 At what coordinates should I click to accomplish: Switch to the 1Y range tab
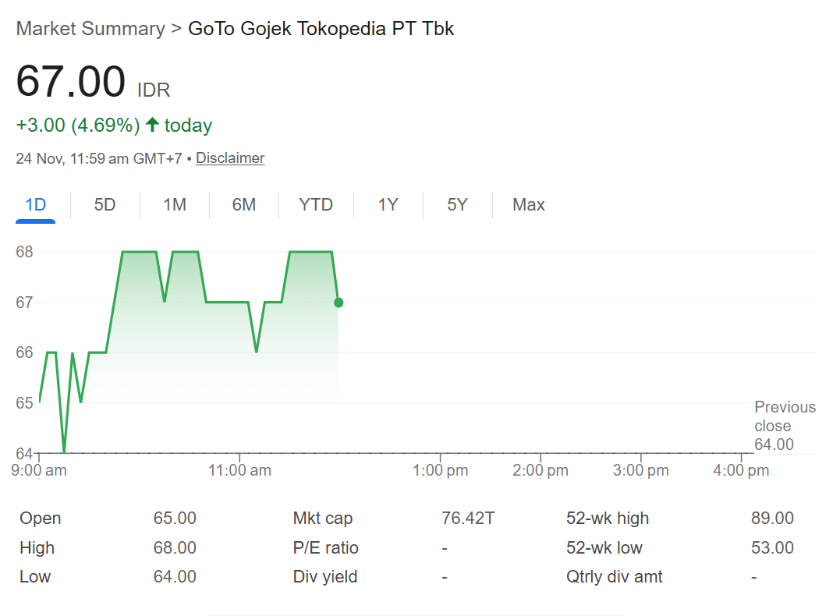(388, 205)
